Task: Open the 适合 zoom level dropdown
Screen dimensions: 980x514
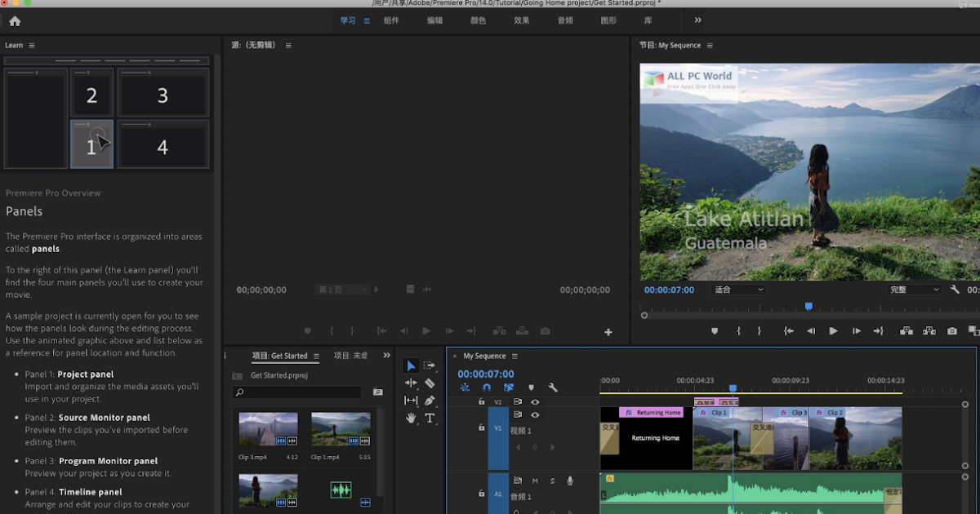Action: coord(737,289)
